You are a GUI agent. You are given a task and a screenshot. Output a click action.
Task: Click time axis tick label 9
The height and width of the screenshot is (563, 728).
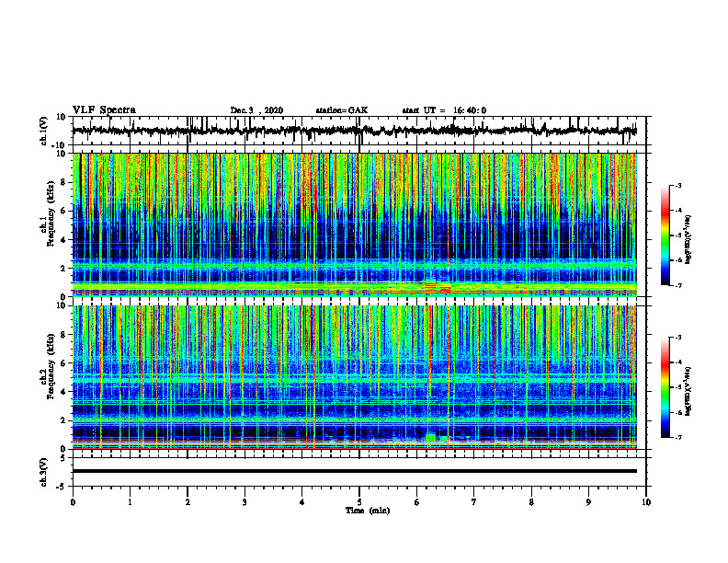pyautogui.click(x=588, y=502)
